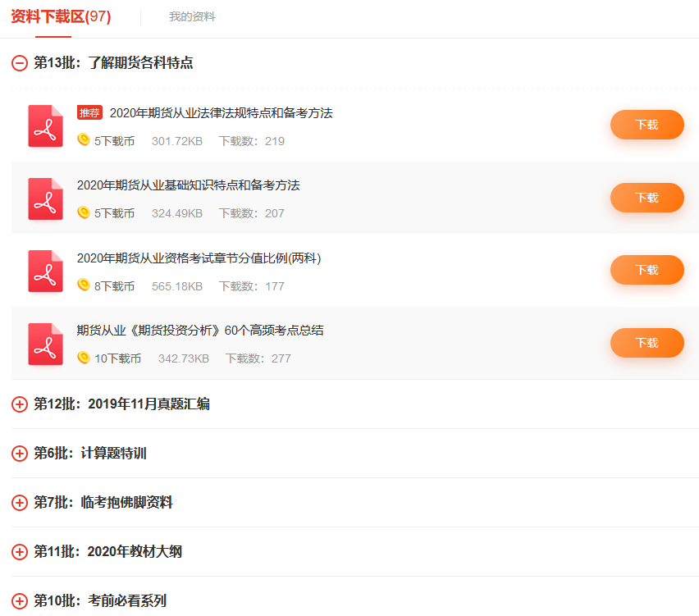Open title link 2020年期货从业基础知识特点和备考方法
This screenshot has height=616, width=699.
[188, 185]
